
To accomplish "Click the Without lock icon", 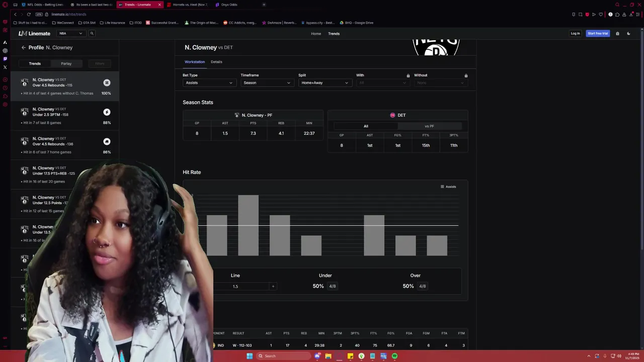I will click(x=466, y=75).
